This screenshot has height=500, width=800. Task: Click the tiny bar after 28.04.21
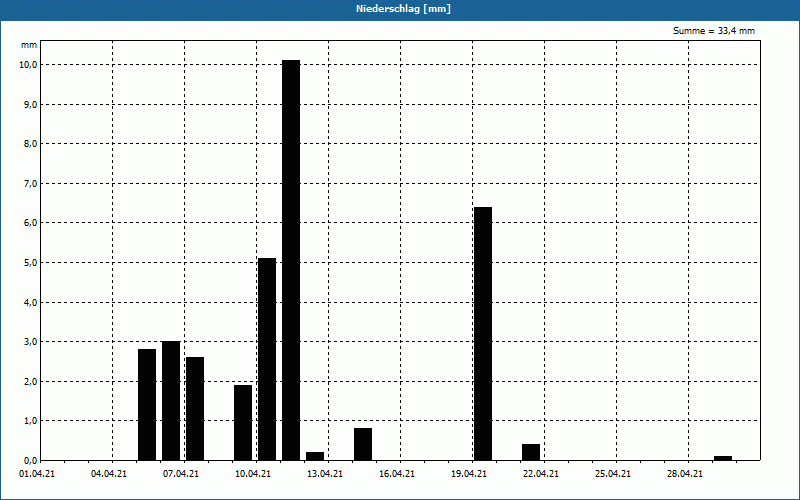point(722,458)
